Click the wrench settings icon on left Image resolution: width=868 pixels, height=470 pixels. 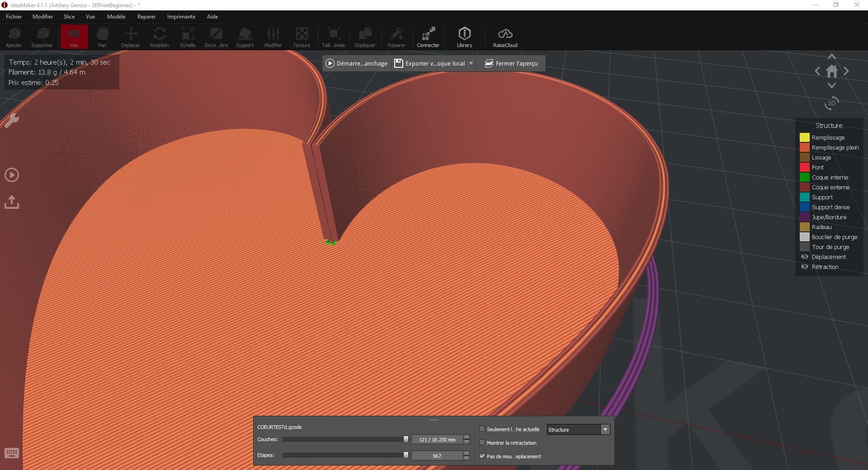tap(12, 120)
